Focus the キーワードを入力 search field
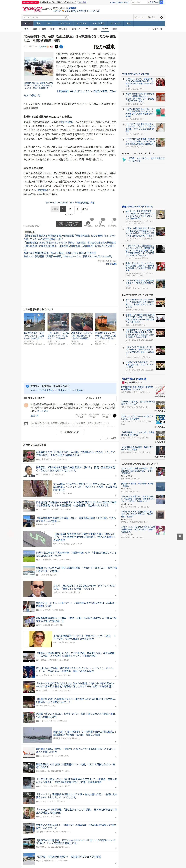186x868 pixels. point(44,18)
